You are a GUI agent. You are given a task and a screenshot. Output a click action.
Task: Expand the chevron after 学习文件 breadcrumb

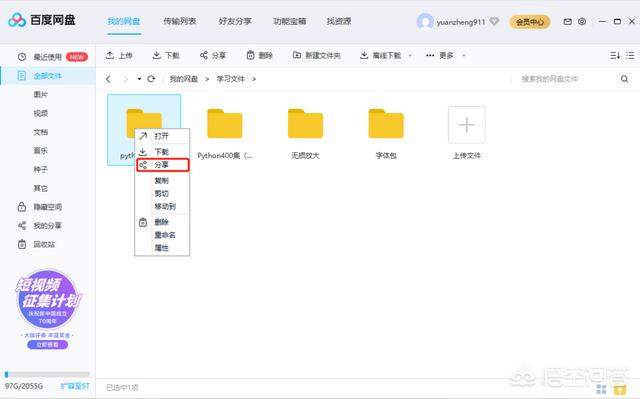point(254,79)
